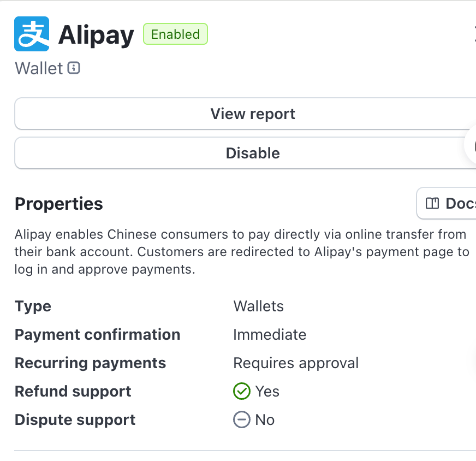Click the Refund support label
Viewport: 476px width, 461px height.
73,392
